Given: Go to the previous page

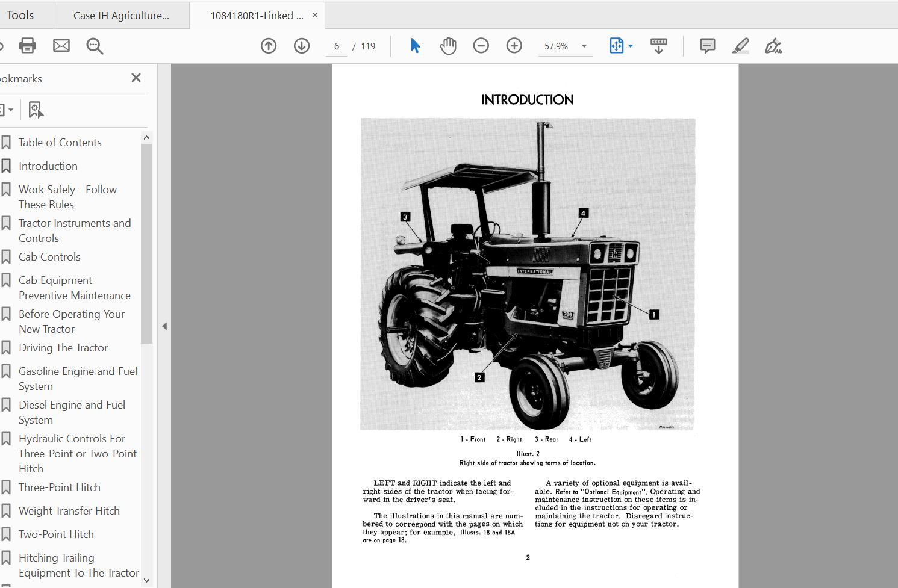Looking at the screenshot, I should click(x=269, y=45).
